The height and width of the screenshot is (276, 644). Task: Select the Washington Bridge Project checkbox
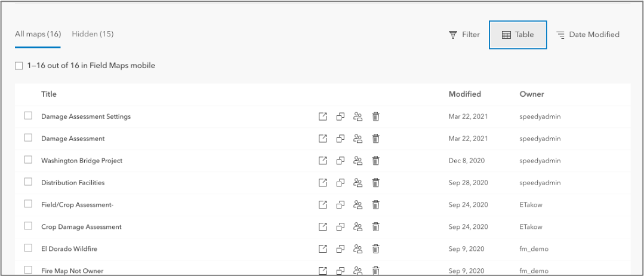pyautogui.click(x=28, y=160)
